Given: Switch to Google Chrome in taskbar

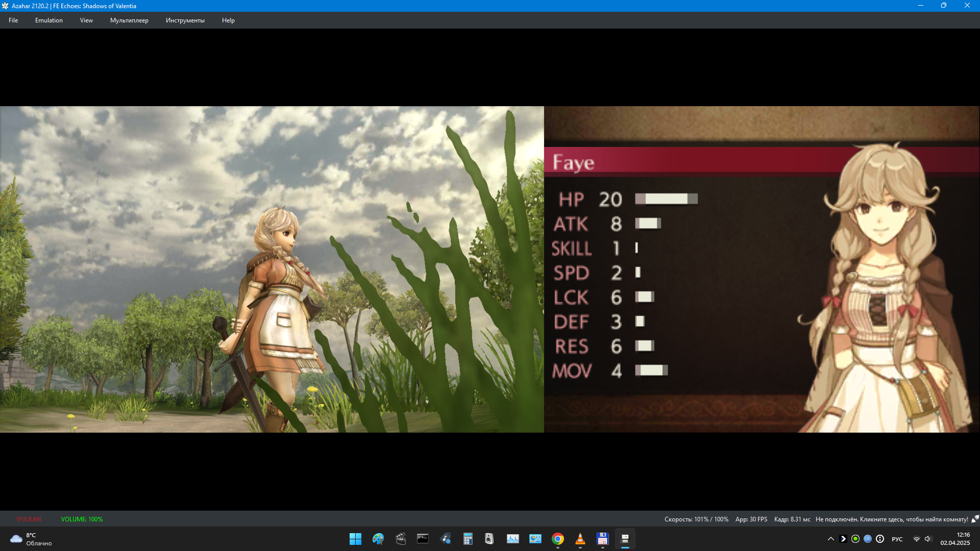Looking at the screenshot, I should tap(557, 539).
